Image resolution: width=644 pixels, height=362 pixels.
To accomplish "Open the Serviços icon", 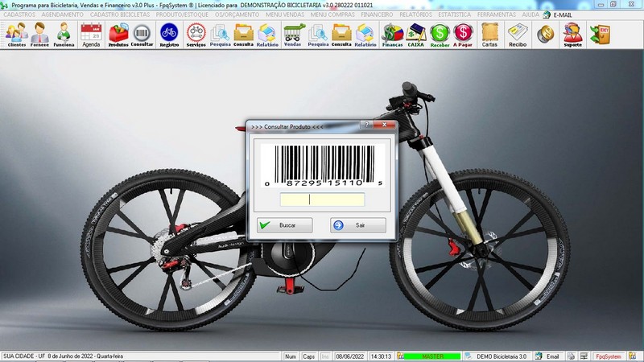I will [196, 35].
